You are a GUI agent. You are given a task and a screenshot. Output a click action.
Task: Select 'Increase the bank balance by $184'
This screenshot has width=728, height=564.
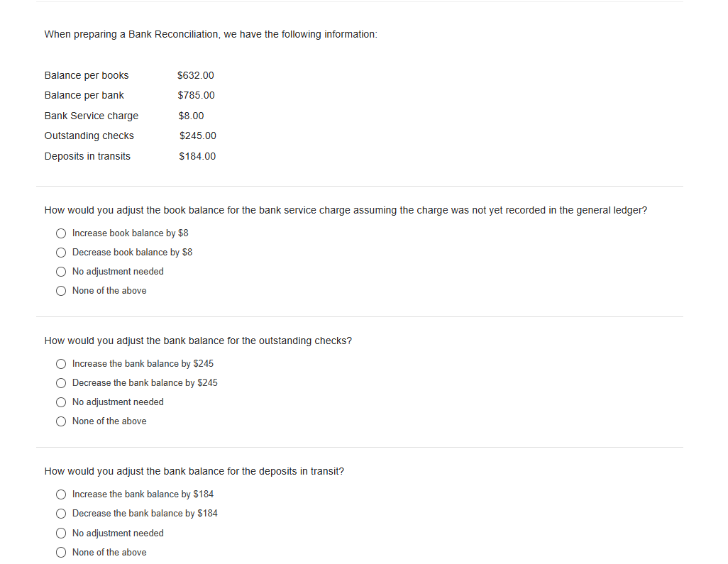point(61,494)
